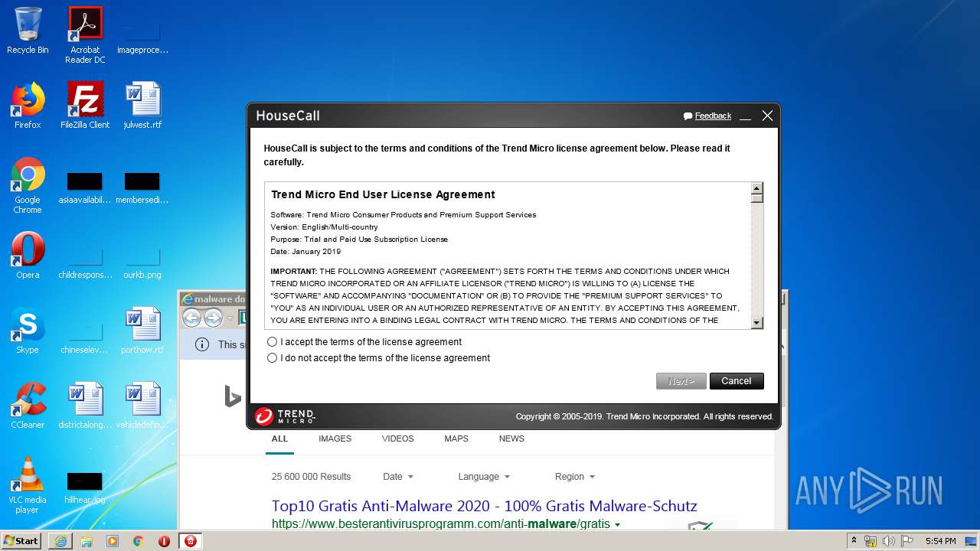Viewport: 980px width, 551px height.
Task: Select childrespons... desktop file
Action: point(85,260)
